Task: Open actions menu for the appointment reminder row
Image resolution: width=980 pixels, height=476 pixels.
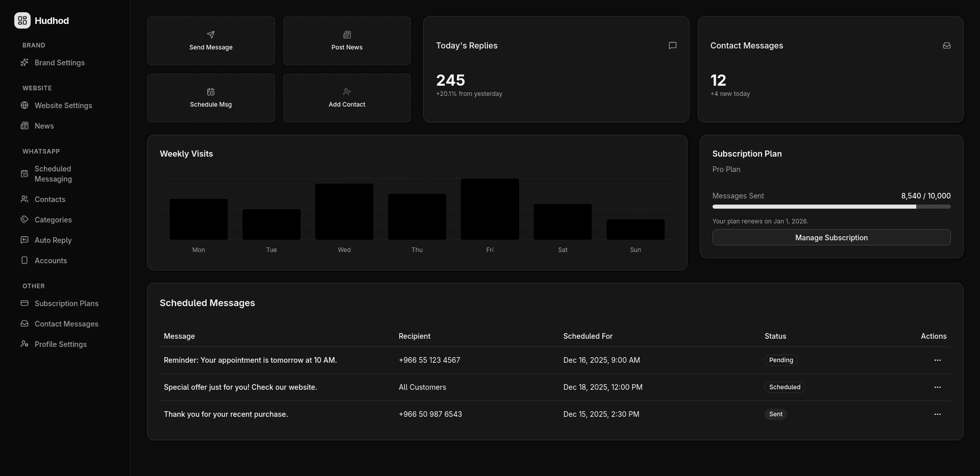Action: [937, 360]
